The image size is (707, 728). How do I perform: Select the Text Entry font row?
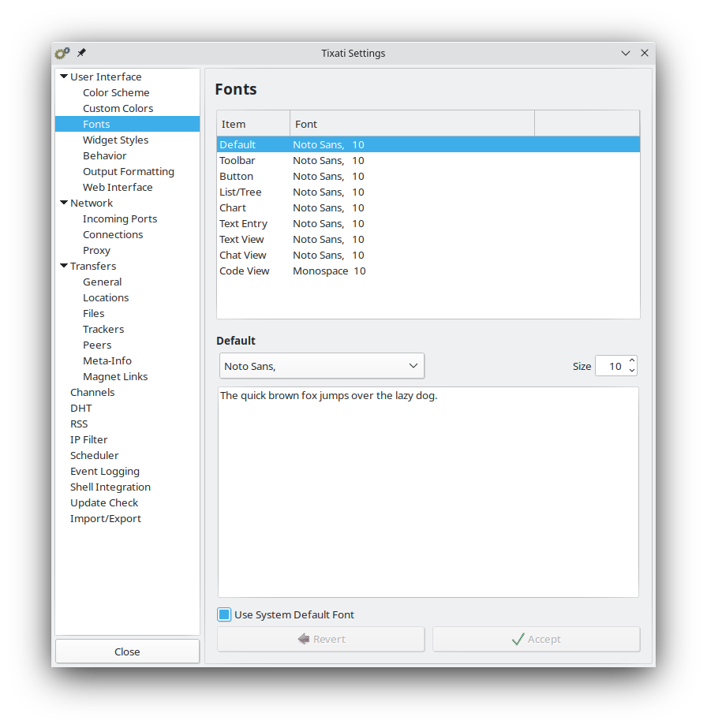click(x=428, y=223)
